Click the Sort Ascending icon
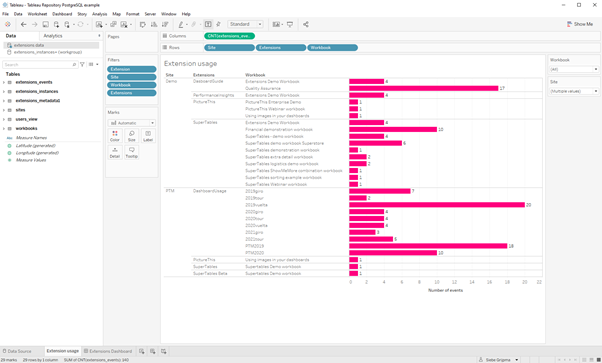 [x=154, y=24]
